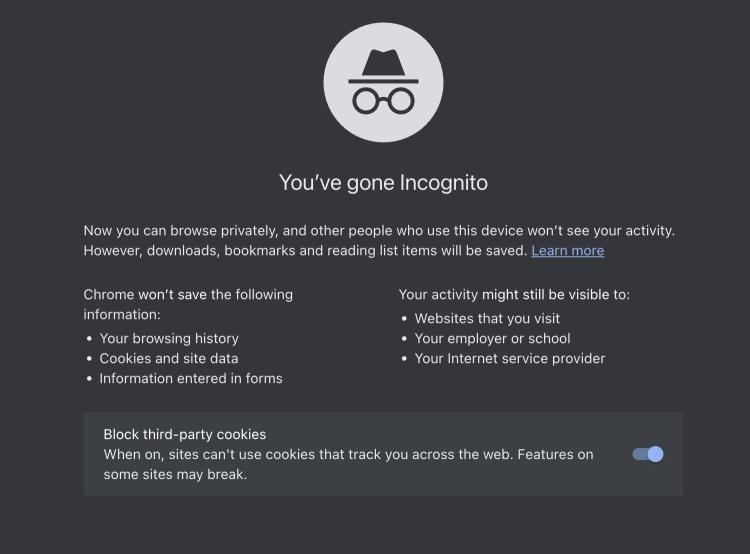Click the Incognito hat and glasses icon
This screenshot has height=554, width=750.
click(383, 82)
